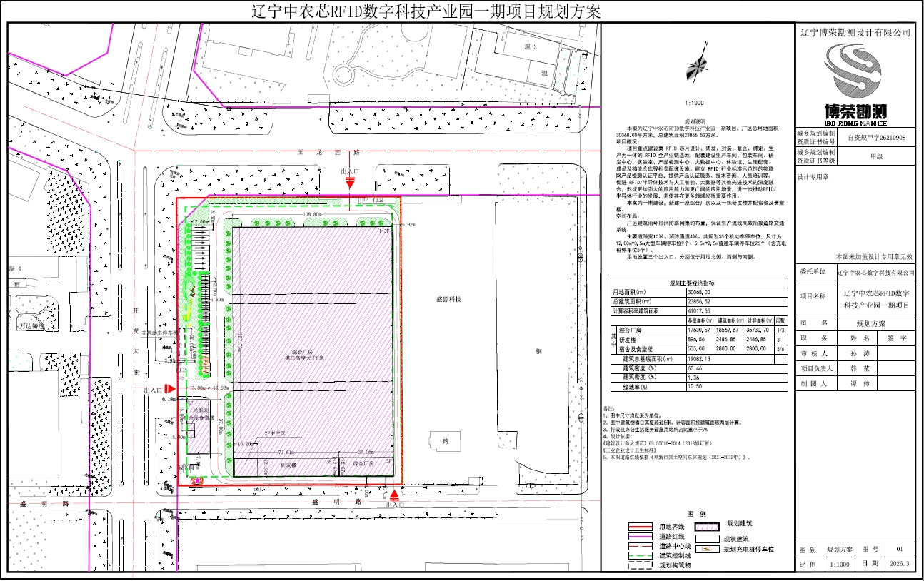Click the drawing title at the top

(x=426, y=11)
